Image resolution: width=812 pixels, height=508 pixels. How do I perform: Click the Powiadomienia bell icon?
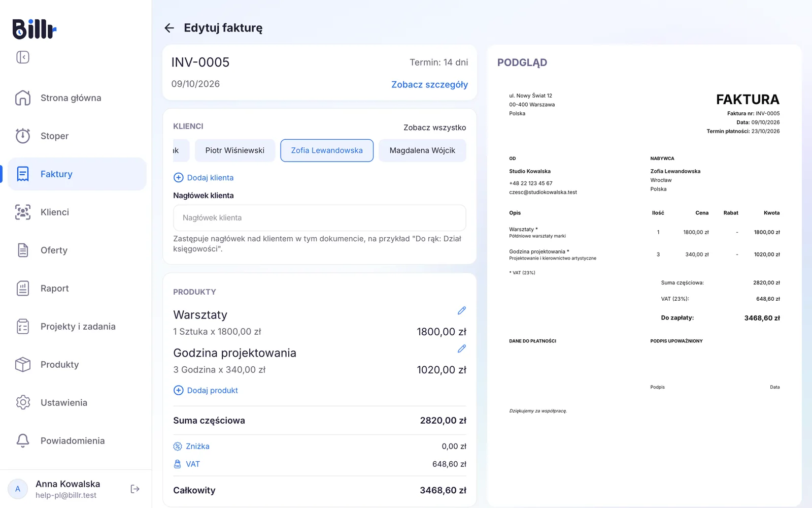(23, 440)
